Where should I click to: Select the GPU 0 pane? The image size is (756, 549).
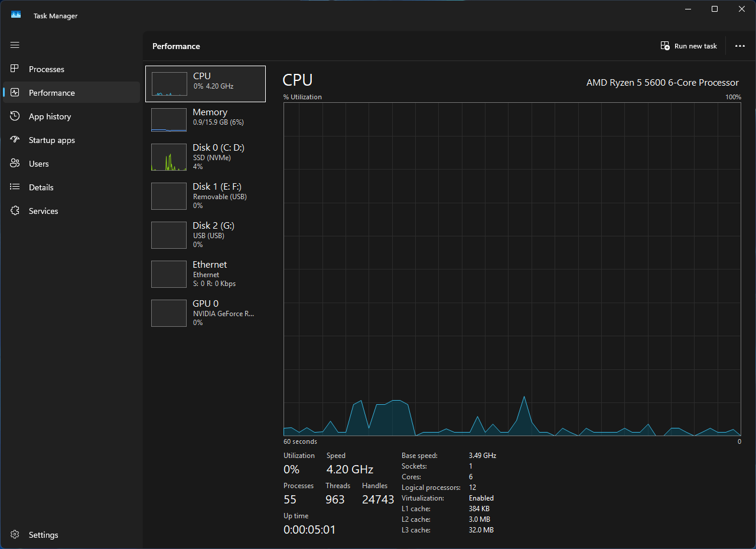(x=205, y=313)
